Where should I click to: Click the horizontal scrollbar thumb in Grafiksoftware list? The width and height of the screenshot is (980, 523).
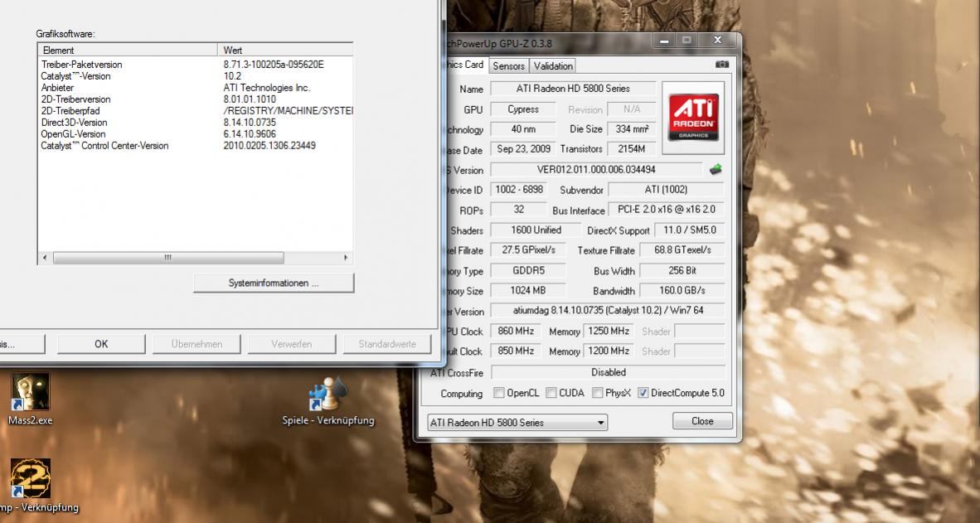tap(168, 258)
